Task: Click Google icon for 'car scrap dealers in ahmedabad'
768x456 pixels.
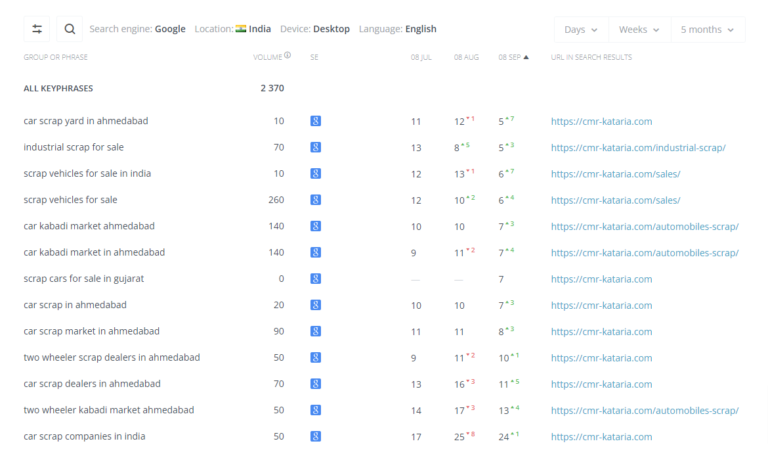Action: point(316,383)
